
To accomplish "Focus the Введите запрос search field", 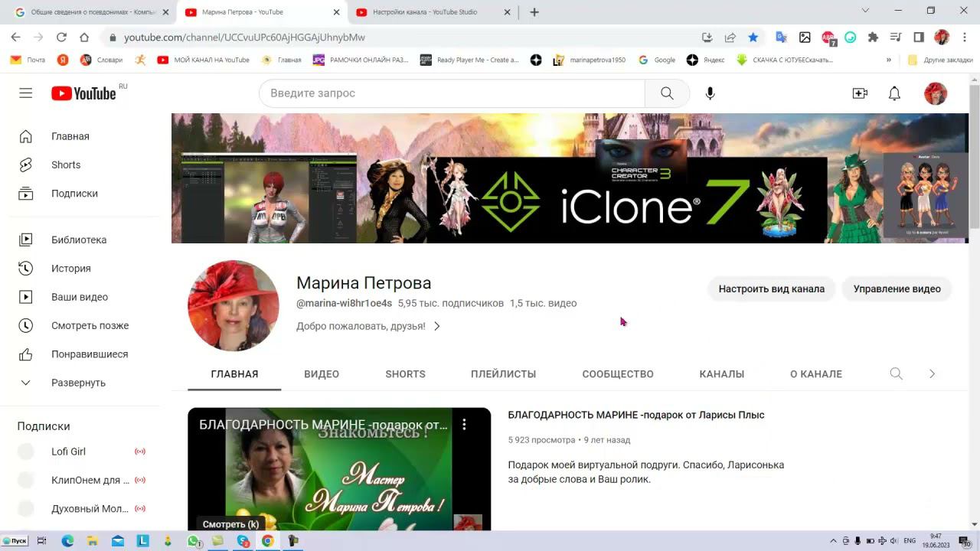I will [452, 93].
